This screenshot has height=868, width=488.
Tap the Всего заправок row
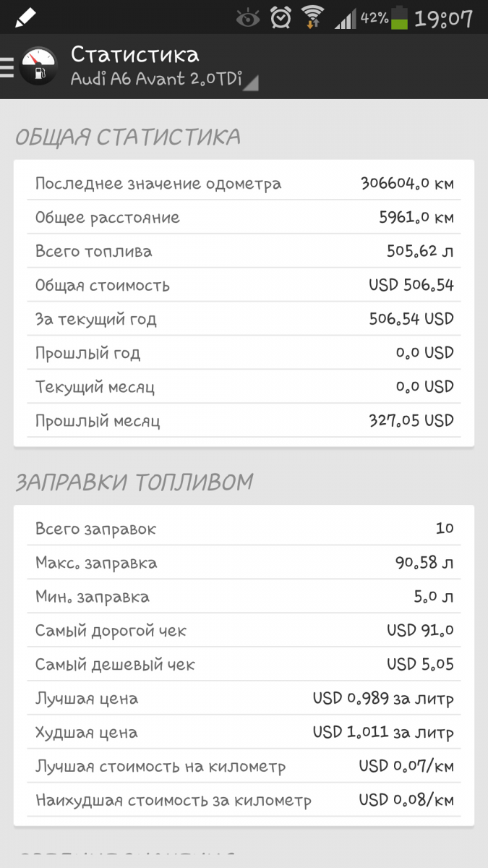click(x=244, y=529)
